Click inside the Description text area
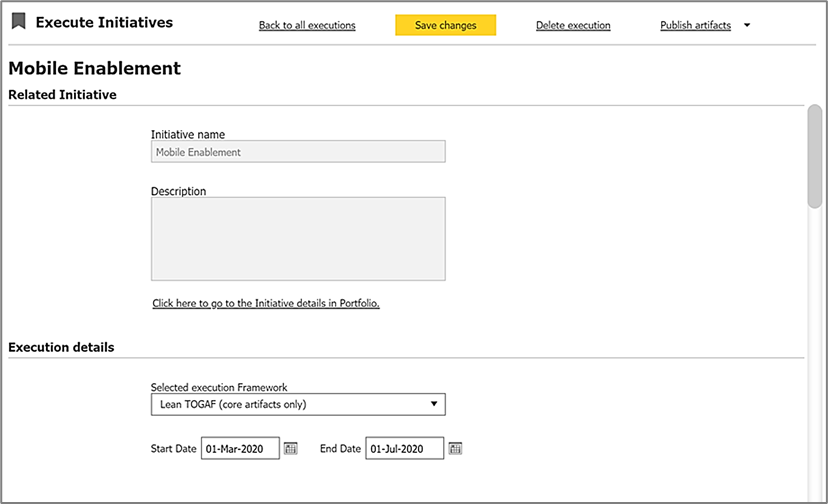 click(298, 239)
